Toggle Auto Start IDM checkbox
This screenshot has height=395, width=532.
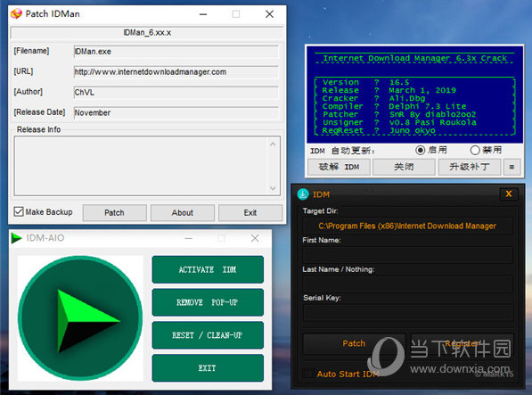pos(308,374)
